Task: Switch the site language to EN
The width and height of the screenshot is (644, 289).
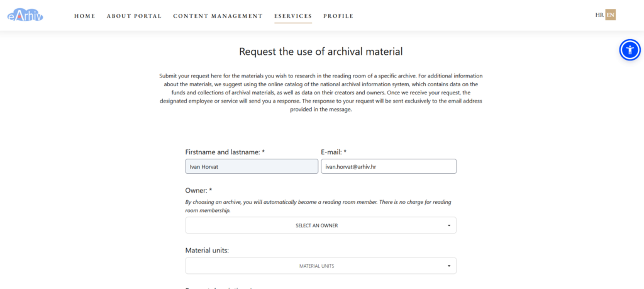Action: (611, 15)
